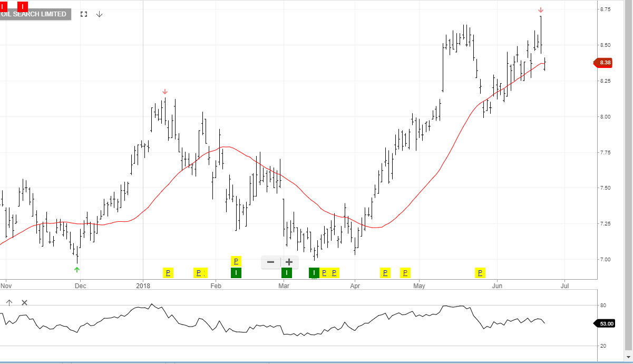Open the green I marker above the Mar label
633x364 pixels.
point(286,272)
